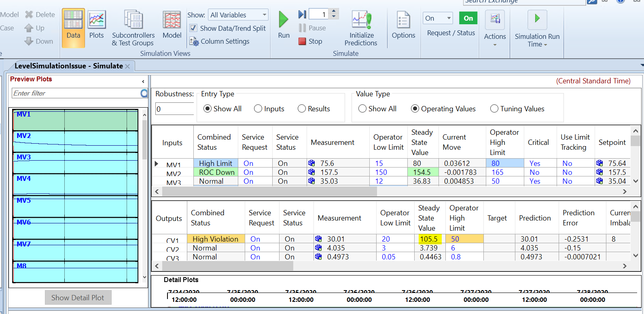The height and width of the screenshot is (314, 644).
Task: Open Column Settings
Action: 220,41
